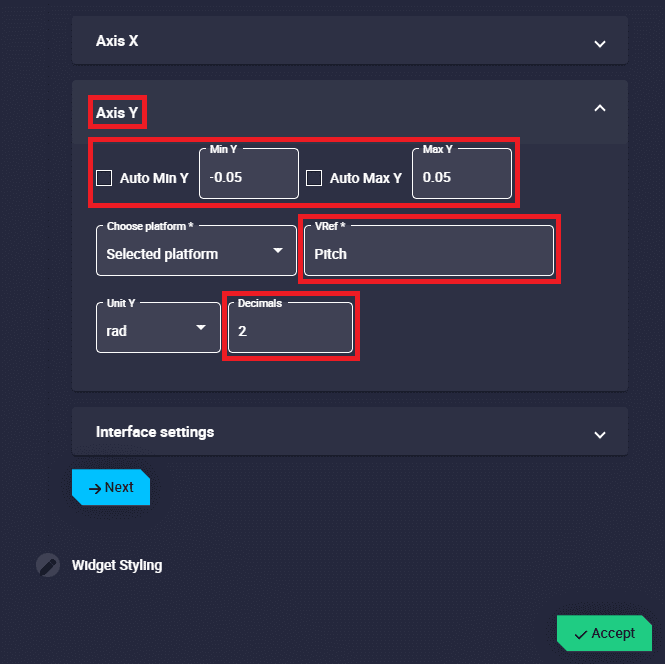This screenshot has height=664, width=665.
Task: Click the Max Y input field
Action: click(461, 177)
